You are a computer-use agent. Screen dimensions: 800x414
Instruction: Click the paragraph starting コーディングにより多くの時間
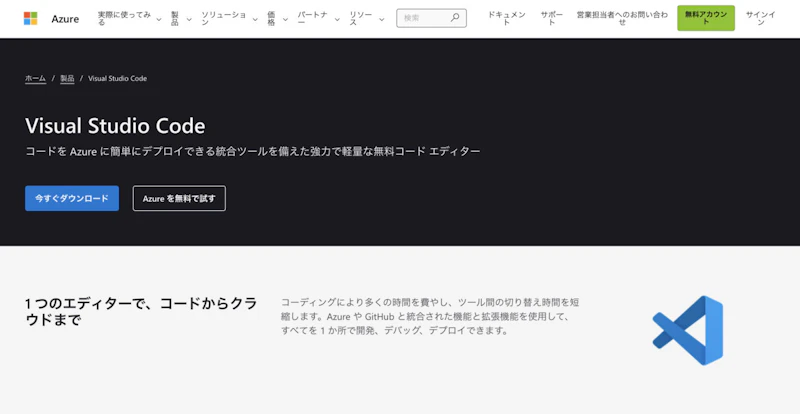pyautogui.click(x=430, y=316)
